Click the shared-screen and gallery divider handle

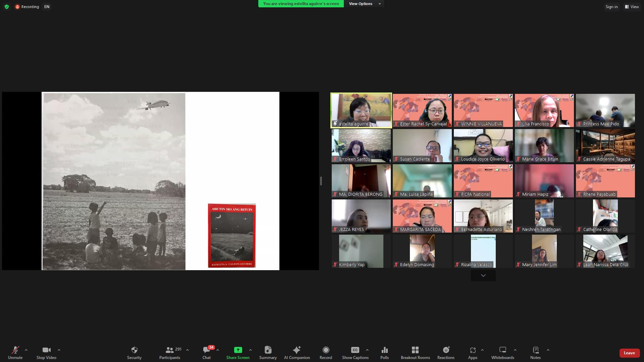tap(321, 181)
